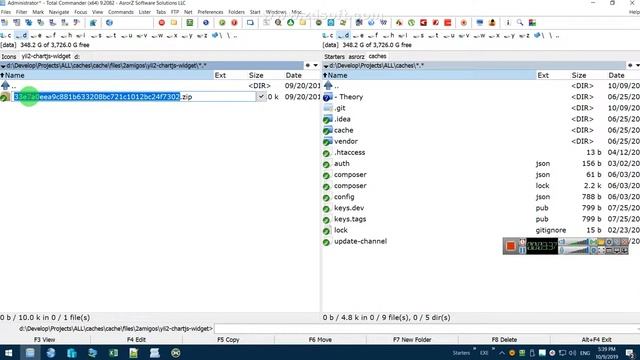Click the red arrow square toolbar icon

pos(424,23)
